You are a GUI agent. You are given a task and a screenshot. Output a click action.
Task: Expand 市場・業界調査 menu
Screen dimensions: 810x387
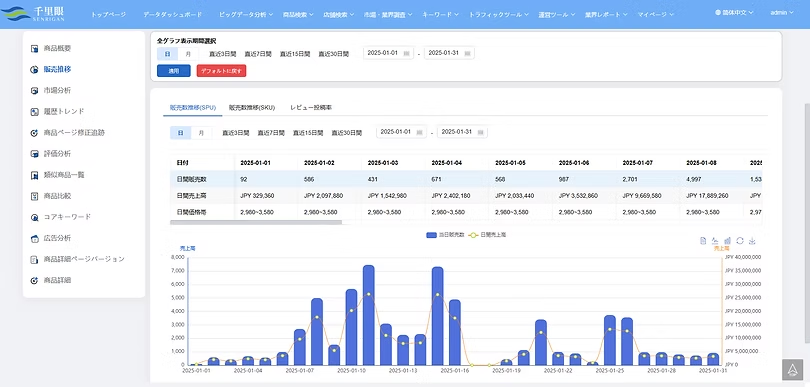coord(388,14)
